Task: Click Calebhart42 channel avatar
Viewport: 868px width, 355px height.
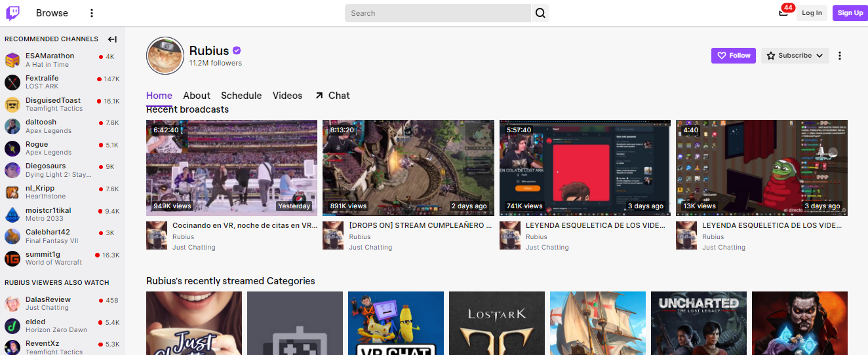Action: tap(12, 236)
